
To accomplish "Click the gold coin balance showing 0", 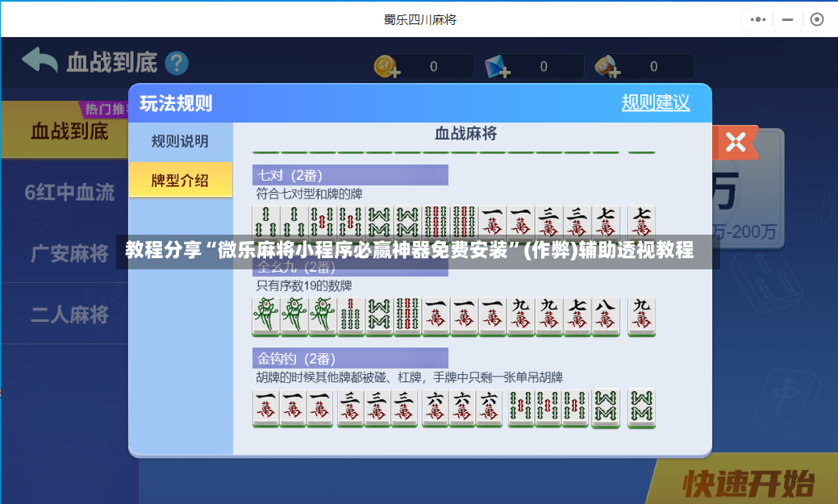I will coord(433,67).
